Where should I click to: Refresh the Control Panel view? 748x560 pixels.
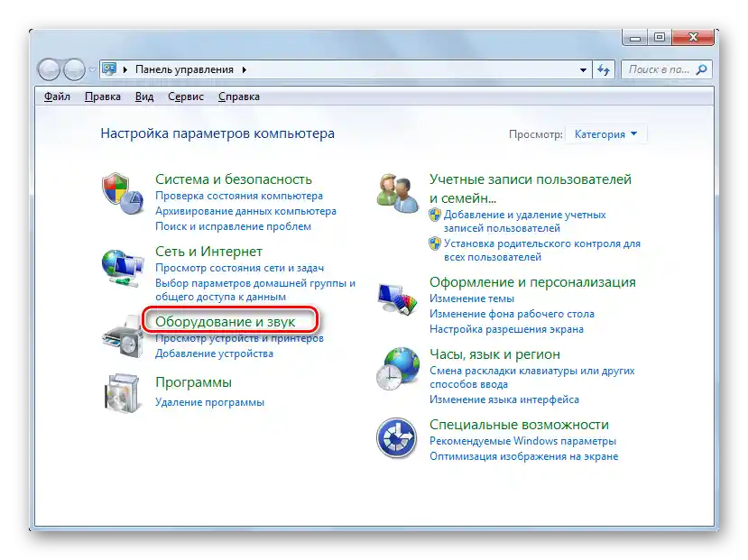[x=604, y=70]
